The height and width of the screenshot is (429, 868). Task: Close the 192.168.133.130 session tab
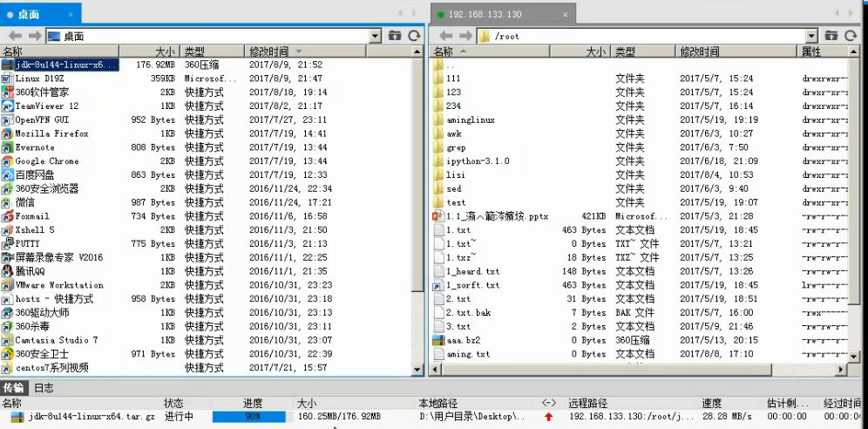click(x=566, y=15)
